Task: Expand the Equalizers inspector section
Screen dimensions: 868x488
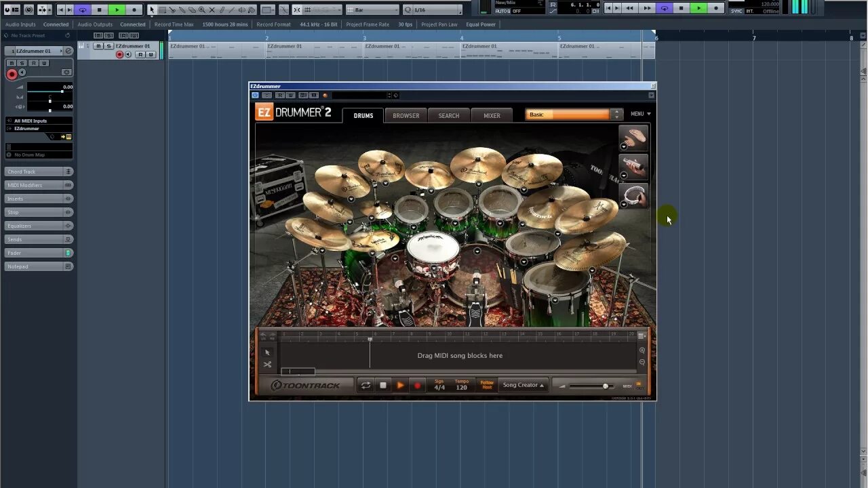Action: [x=39, y=226]
